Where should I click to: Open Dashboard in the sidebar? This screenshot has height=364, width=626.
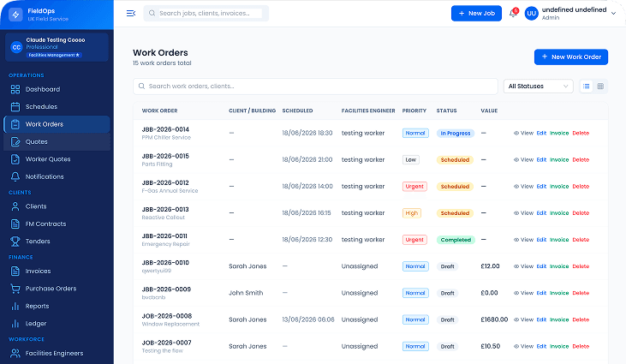[x=57, y=89]
